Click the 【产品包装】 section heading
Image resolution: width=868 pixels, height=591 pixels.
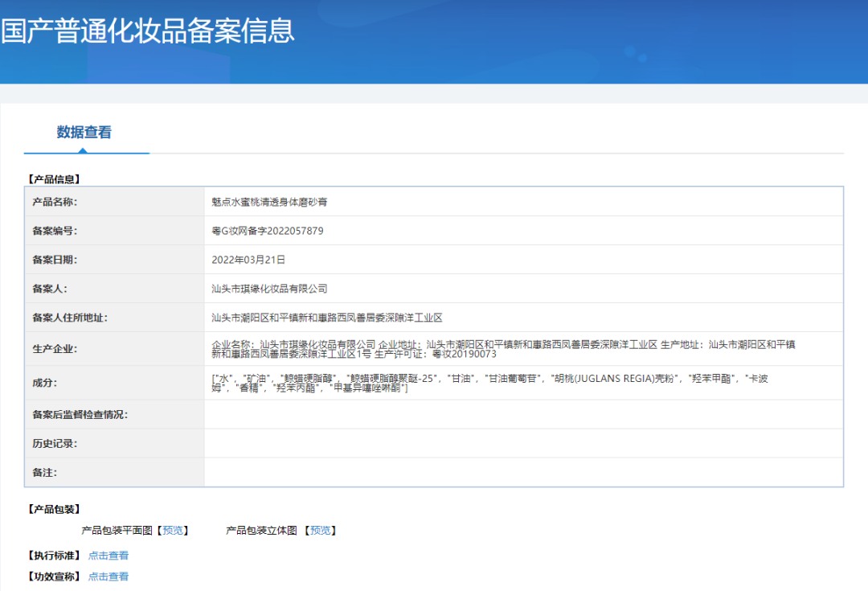click(x=55, y=509)
